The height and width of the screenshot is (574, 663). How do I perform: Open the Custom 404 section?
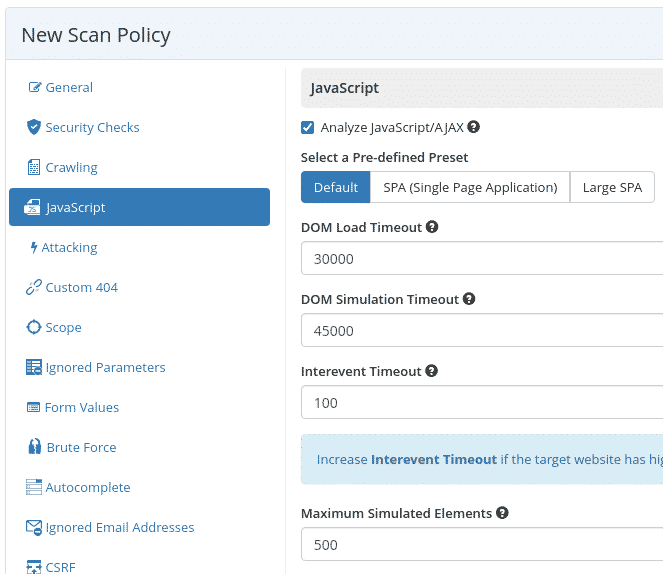(81, 287)
